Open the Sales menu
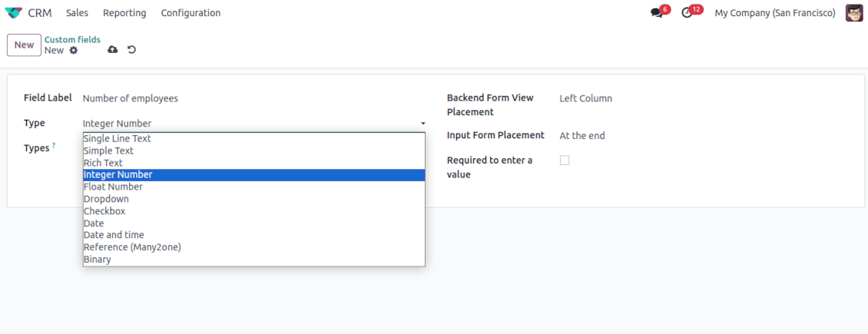868x334 pixels. point(77,13)
